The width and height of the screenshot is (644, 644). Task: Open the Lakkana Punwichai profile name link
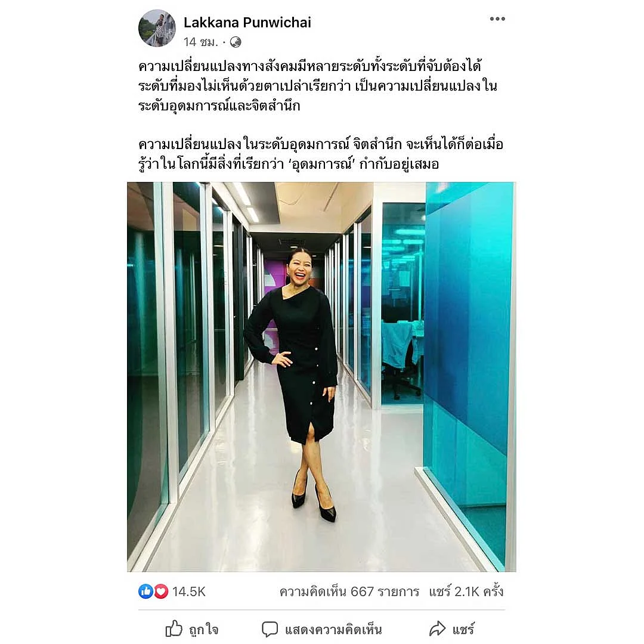(247, 23)
